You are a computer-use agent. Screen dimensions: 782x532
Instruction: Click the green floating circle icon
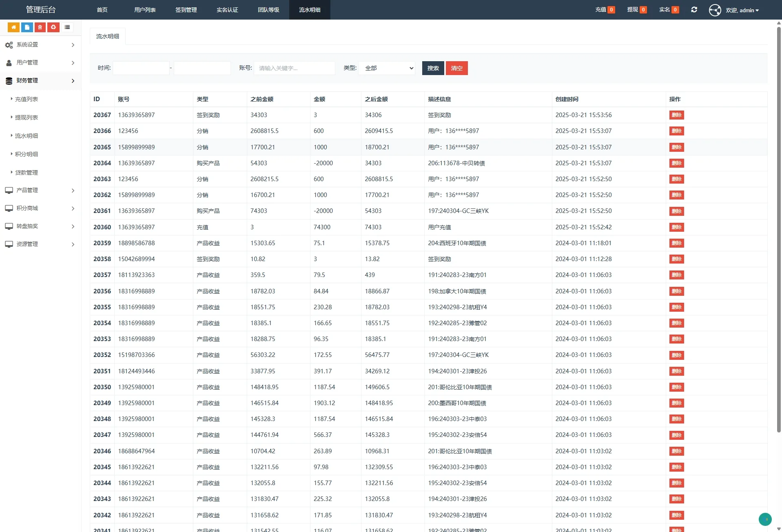(765, 519)
